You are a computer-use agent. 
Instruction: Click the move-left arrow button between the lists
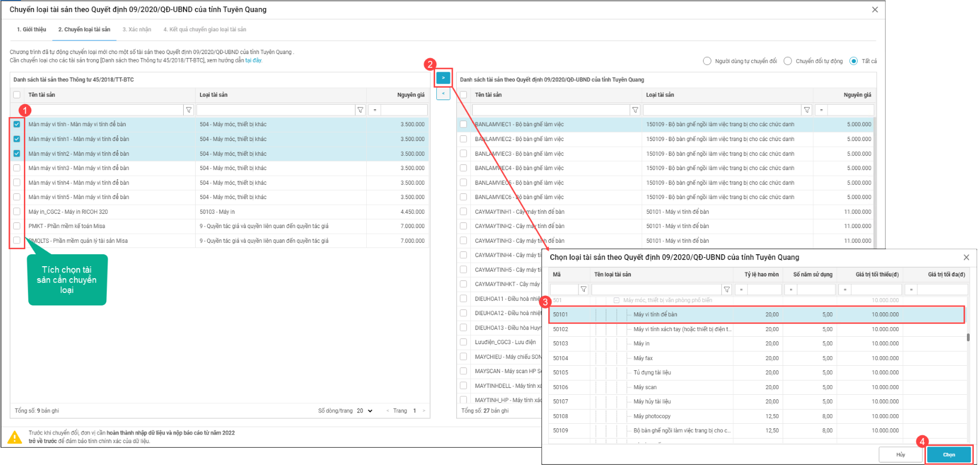tap(443, 93)
